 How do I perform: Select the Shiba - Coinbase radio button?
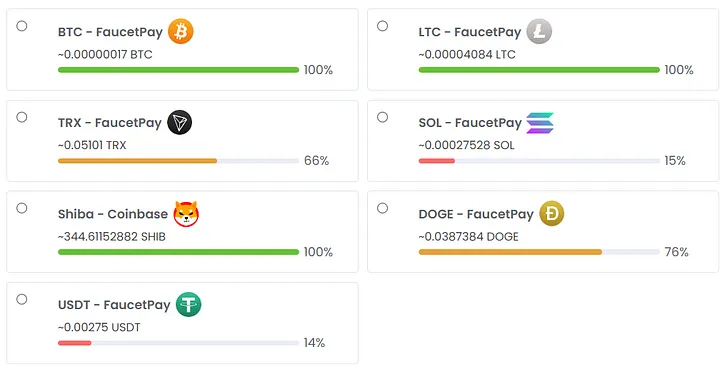click(x=22, y=208)
